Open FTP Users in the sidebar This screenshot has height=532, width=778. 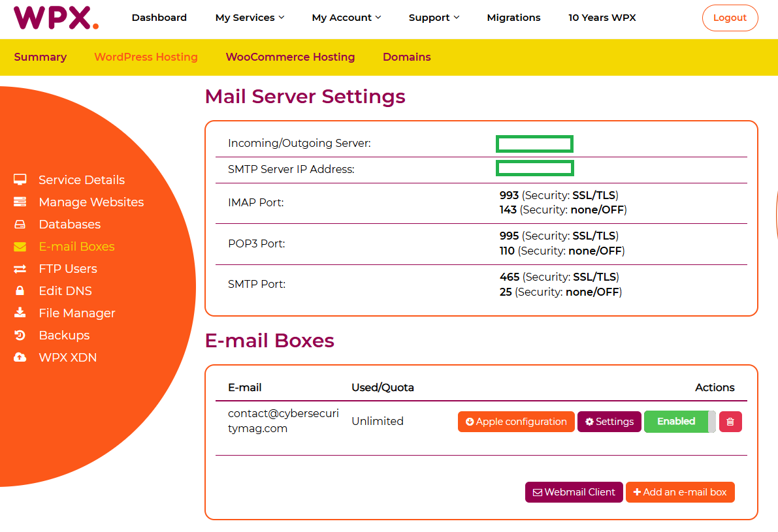[68, 269]
